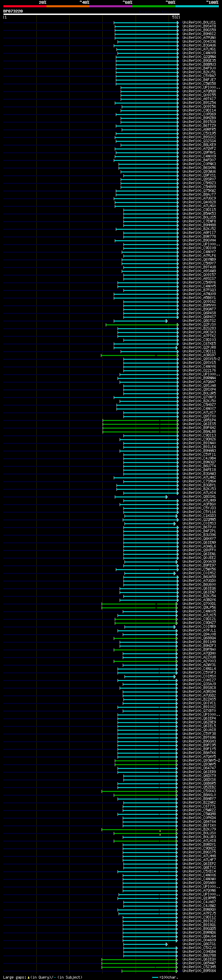222x980 pixels.
Task: Select hit UniRef100_Q9XFF0
Action: [x=199, y=550]
